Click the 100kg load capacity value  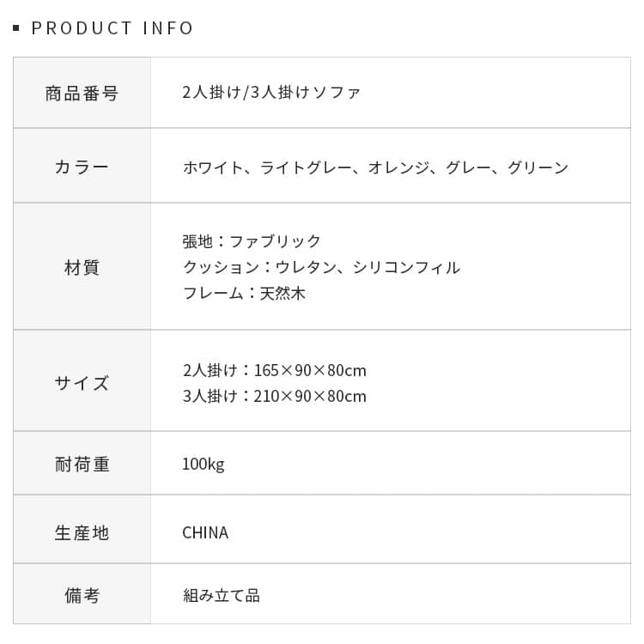pyautogui.click(x=203, y=465)
